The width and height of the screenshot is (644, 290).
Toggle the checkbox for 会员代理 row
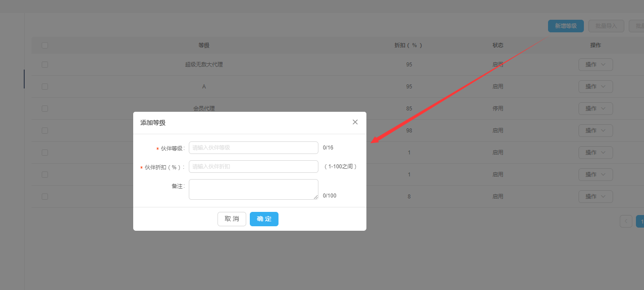(45, 109)
